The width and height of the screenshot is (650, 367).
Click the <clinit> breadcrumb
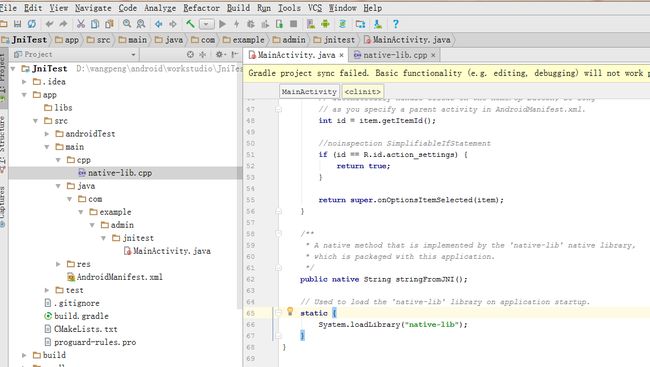click(363, 92)
